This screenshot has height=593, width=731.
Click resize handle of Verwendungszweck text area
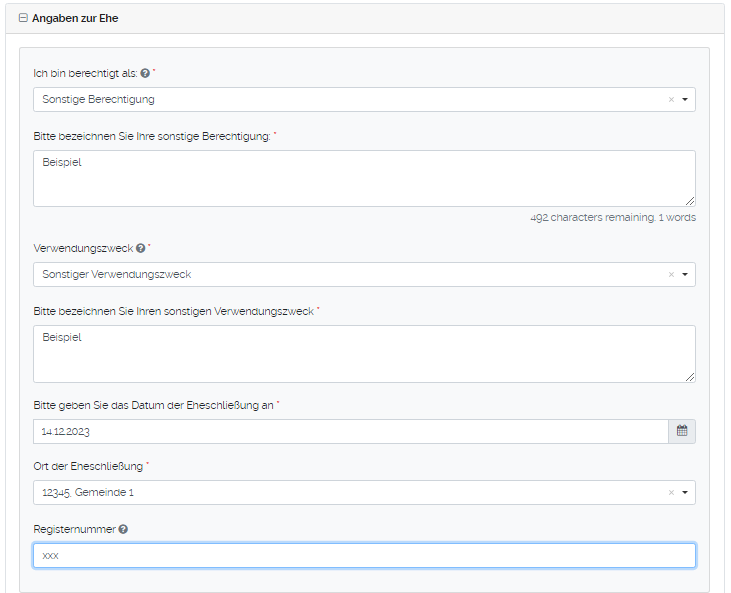[x=690, y=376]
